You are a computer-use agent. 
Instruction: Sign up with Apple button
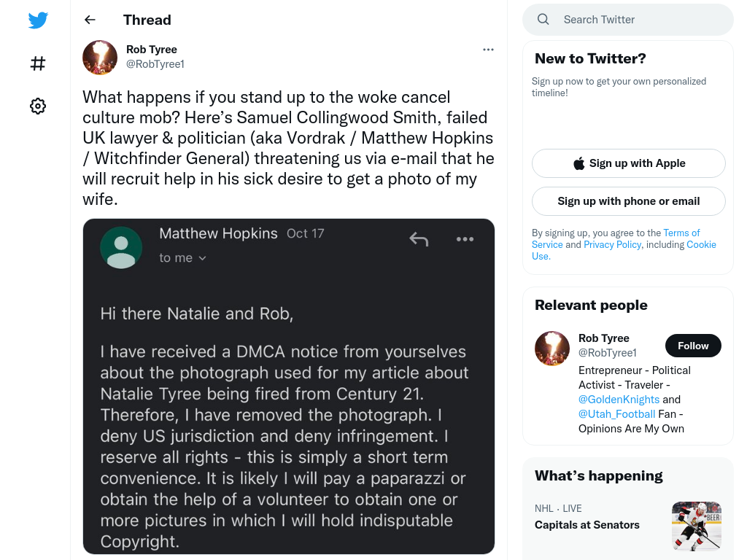coord(628,163)
